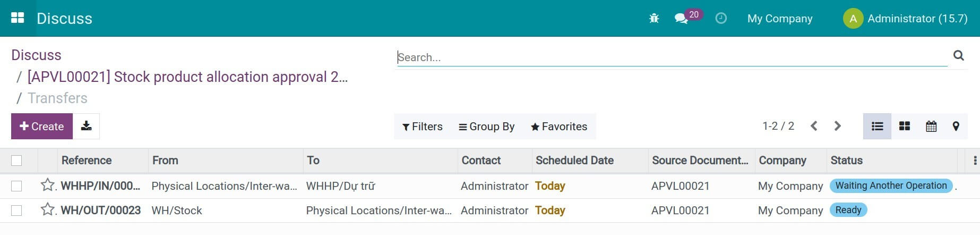Open the activities clock icon
The image size is (980, 235).
tap(720, 19)
